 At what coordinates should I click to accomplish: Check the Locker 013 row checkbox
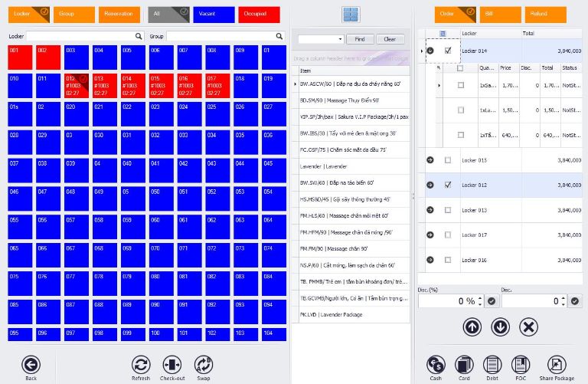[448, 210]
